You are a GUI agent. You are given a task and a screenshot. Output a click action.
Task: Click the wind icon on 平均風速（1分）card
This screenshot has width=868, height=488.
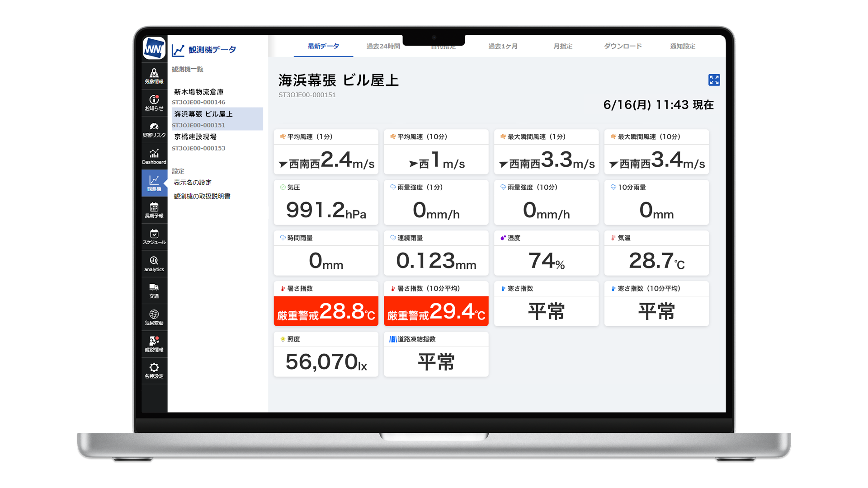[x=283, y=136]
